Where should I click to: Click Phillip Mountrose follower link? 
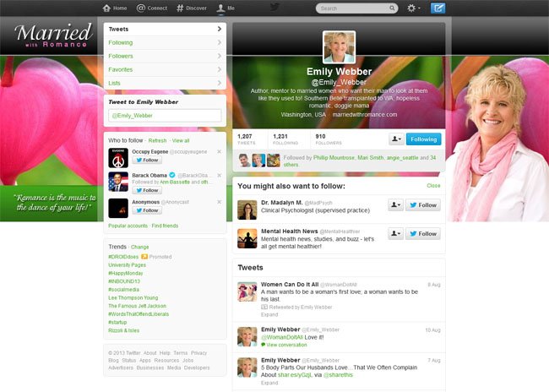[334, 158]
